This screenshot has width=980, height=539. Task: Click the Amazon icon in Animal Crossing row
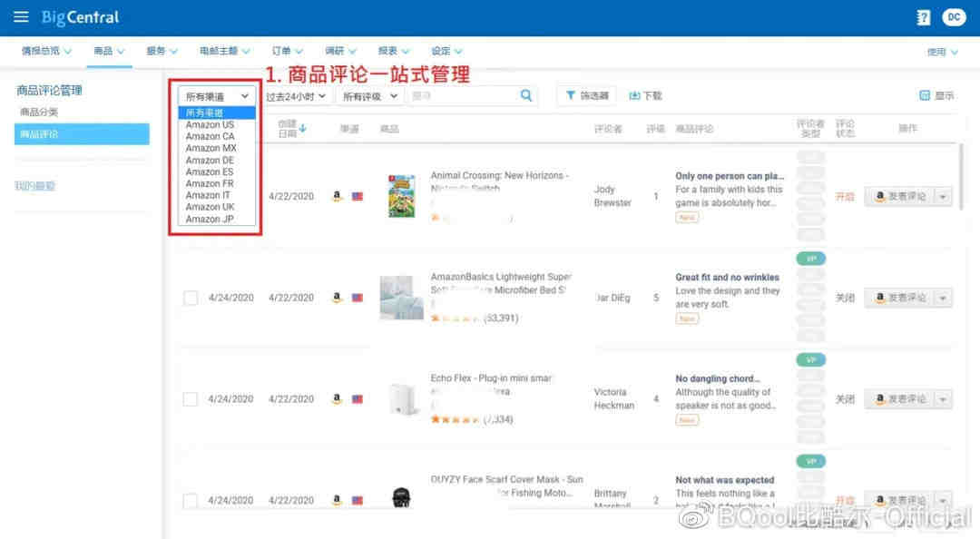337,196
